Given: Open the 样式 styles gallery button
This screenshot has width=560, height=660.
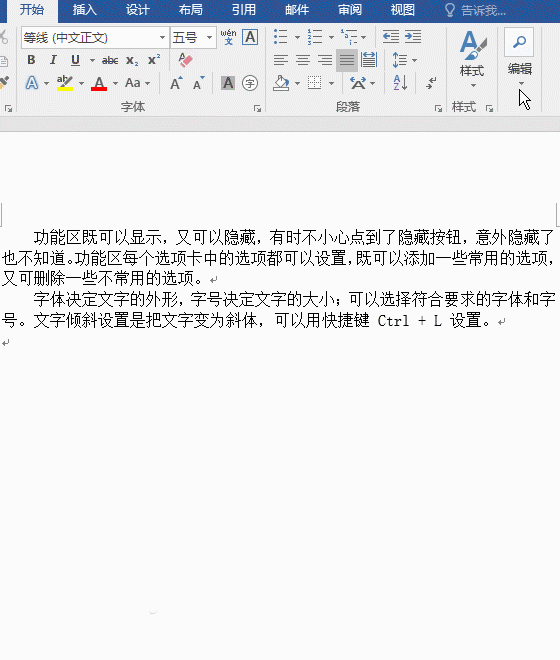Looking at the screenshot, I should tap(472, 58).
